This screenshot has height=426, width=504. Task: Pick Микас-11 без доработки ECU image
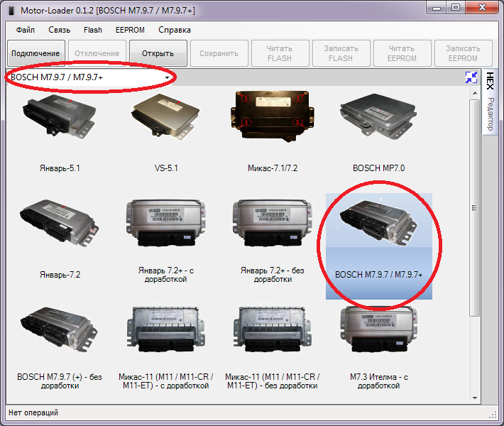273,329
